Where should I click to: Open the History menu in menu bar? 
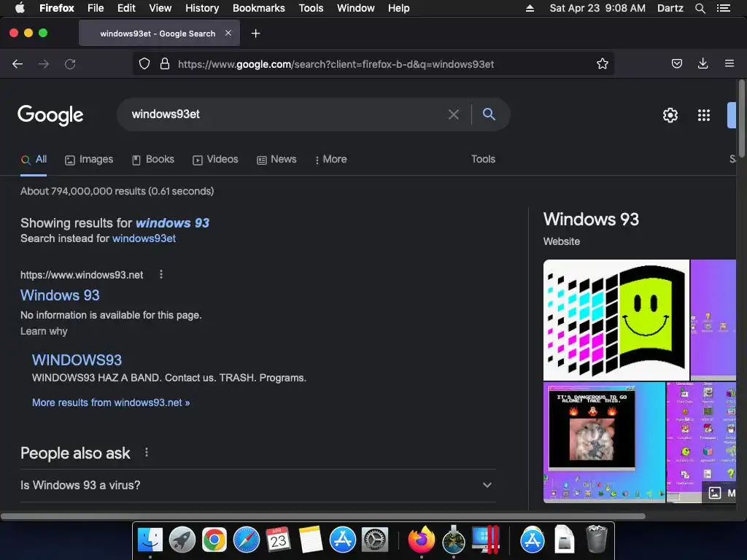coord(202,8)
